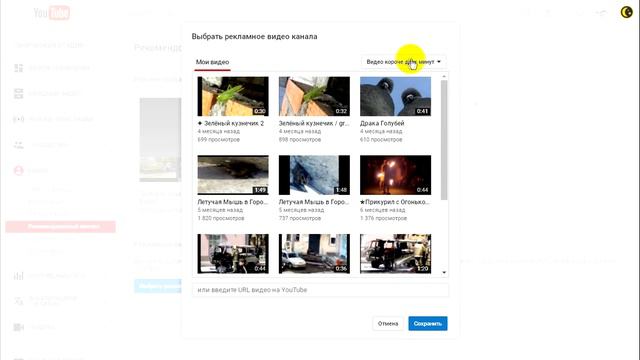
Task: Click the Сохранить button
Action: click(x=428, y=323)
